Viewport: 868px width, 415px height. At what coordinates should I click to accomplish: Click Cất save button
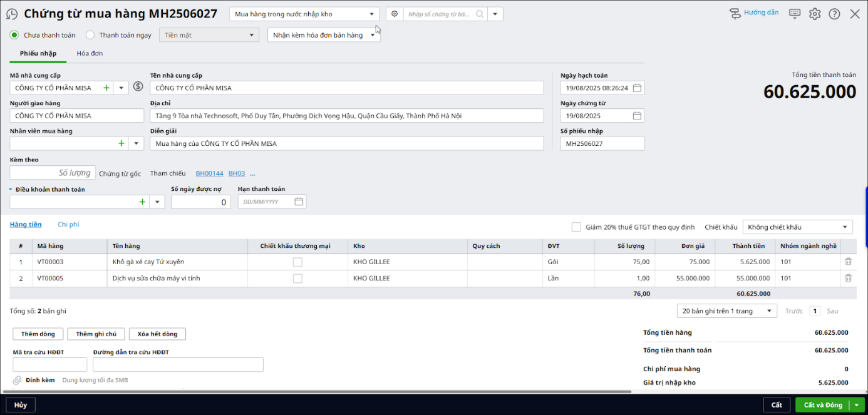click(777, 405)
